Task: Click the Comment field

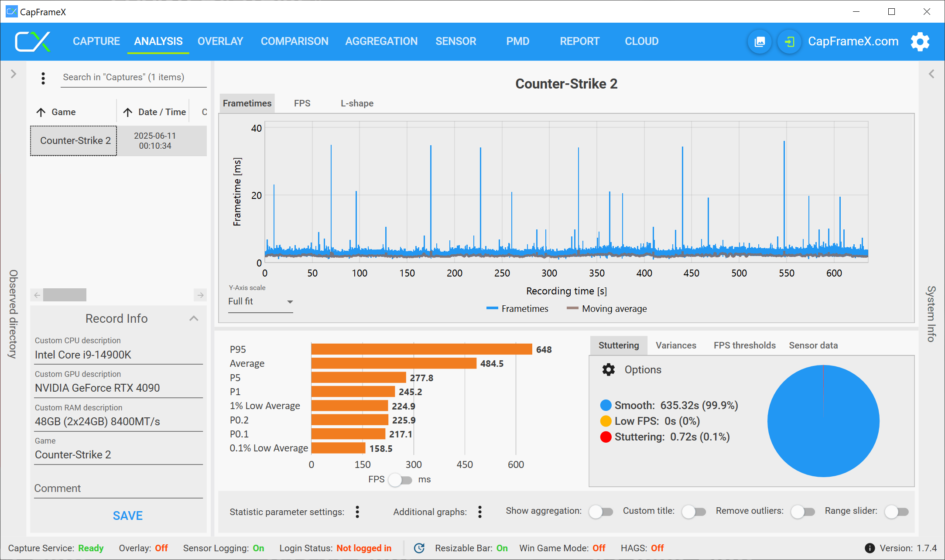Action: tap(119, 488)
